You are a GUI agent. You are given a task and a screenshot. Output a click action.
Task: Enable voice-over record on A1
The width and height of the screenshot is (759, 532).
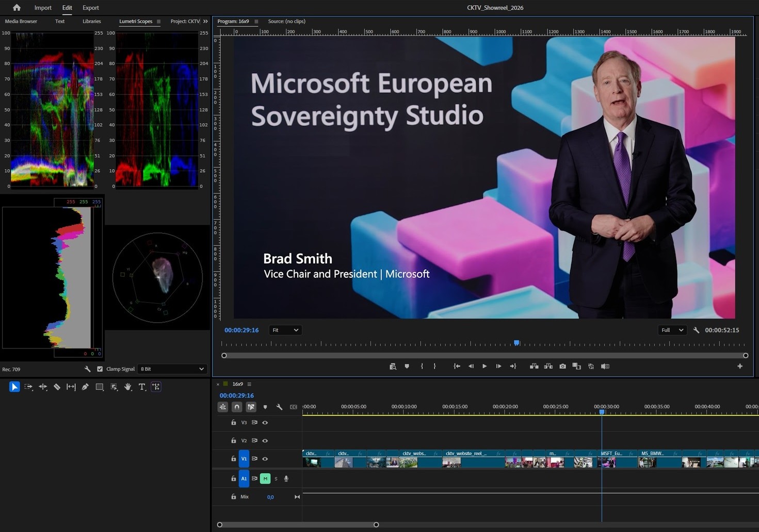click(x=286, y=478)
